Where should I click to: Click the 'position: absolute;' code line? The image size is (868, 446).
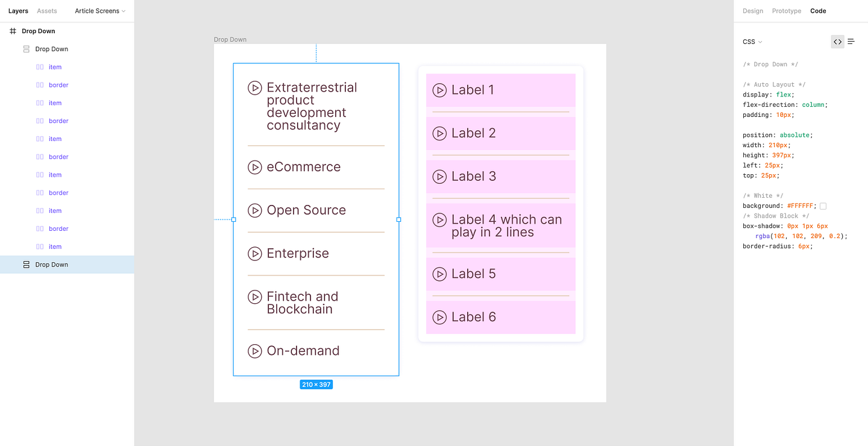pyautogui.click(x=778, y=135)
